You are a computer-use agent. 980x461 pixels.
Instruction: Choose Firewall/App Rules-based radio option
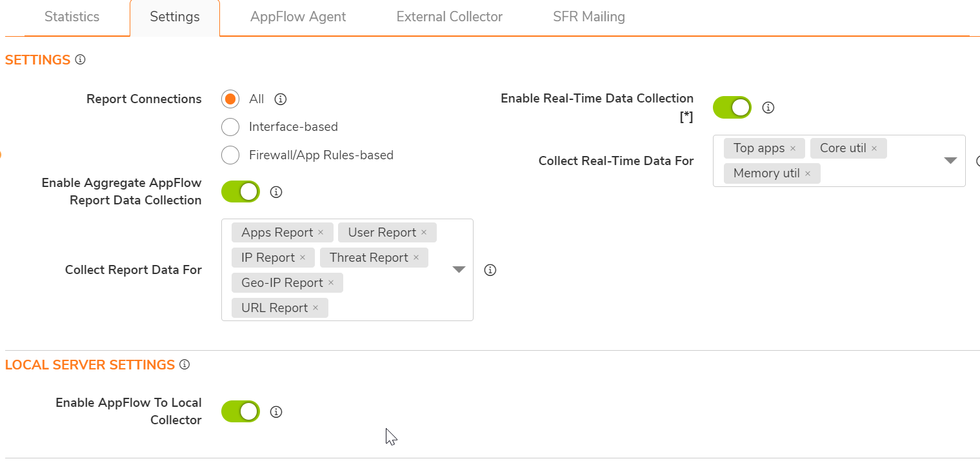point(230,155)
